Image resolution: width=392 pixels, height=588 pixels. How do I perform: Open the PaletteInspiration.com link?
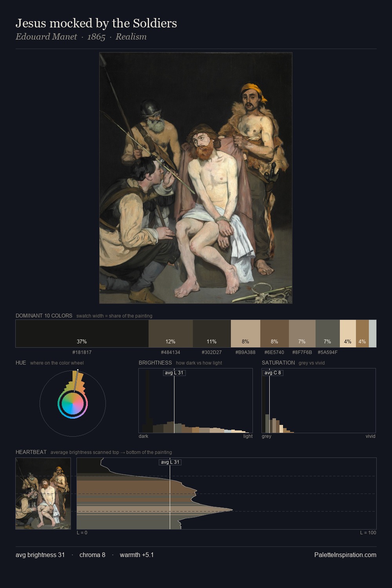(345, 555)
